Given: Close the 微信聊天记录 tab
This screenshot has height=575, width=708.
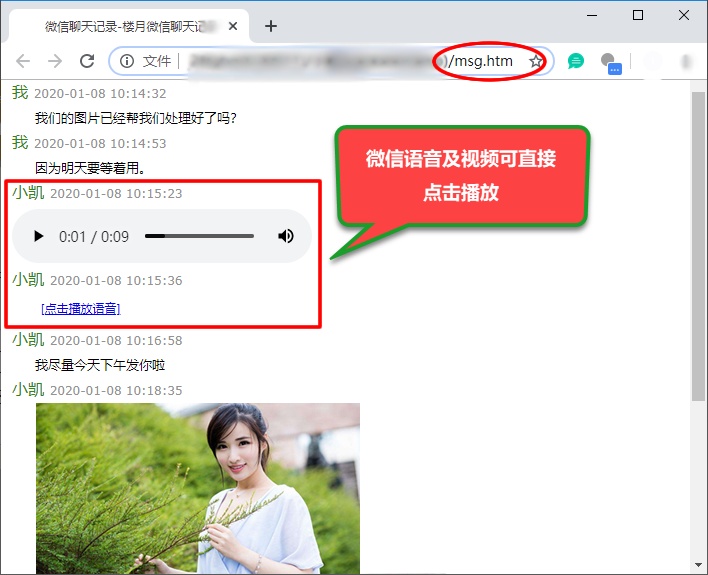Looking at the screenshot, I should coord(233,26).
